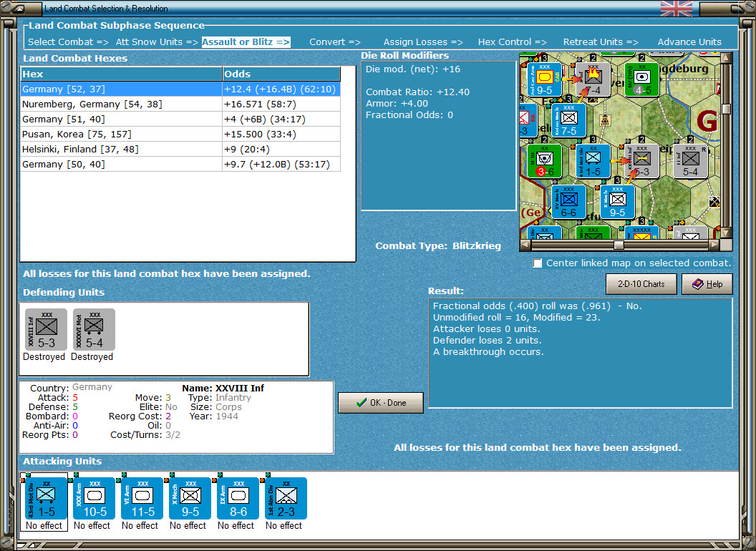Click the Help book icon
Image resolution: width=756 pixels, height=551 pixels.
point(698,284)
